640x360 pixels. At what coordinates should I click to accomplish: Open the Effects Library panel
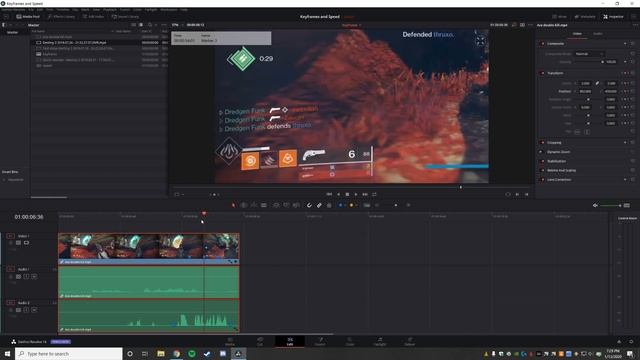point(61,17)
